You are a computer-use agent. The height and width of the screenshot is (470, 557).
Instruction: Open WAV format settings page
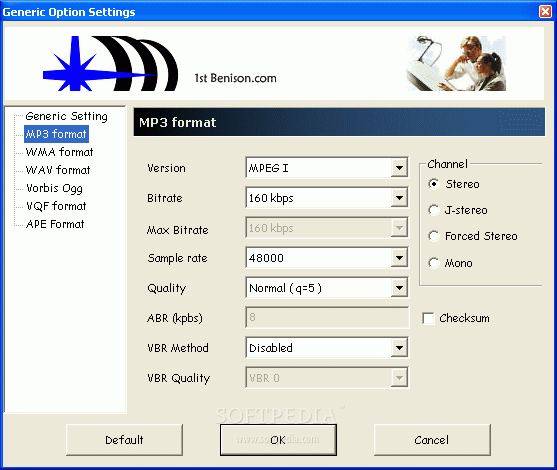click(58, 170)
